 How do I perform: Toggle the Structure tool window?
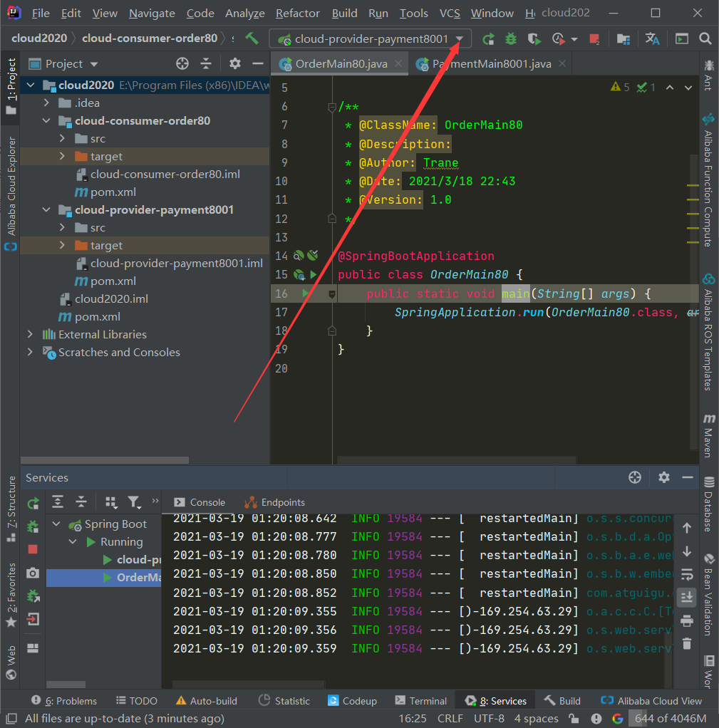point(11,509)
